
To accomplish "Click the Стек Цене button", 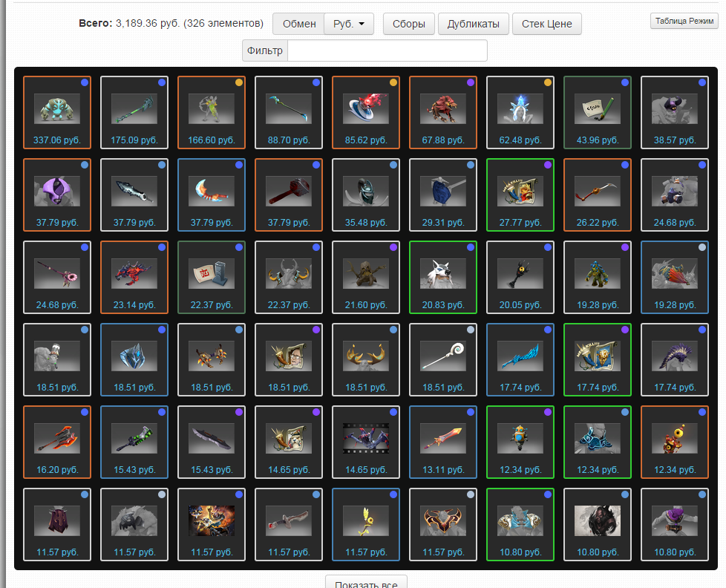I will pyautogui.click(x=547, y=24).
